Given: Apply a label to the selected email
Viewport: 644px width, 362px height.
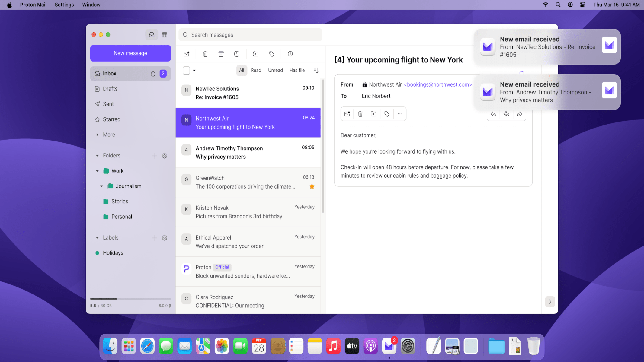Looking at the screenshot, I should tap(271, 54).
